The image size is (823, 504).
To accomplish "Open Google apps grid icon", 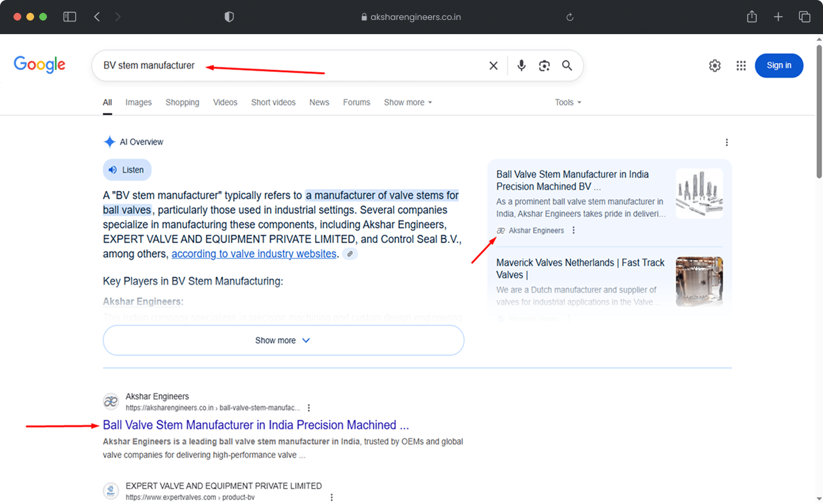I will pos(741,66).
